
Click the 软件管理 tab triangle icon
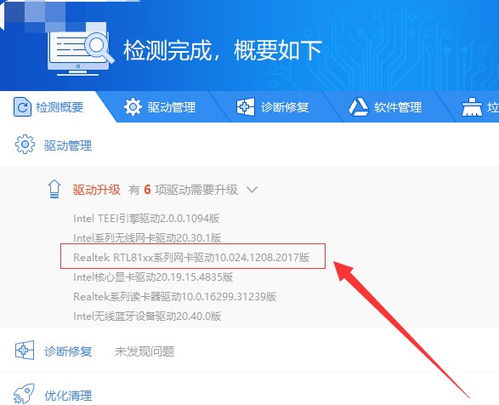pyautogui.click(x=358, y=107)
